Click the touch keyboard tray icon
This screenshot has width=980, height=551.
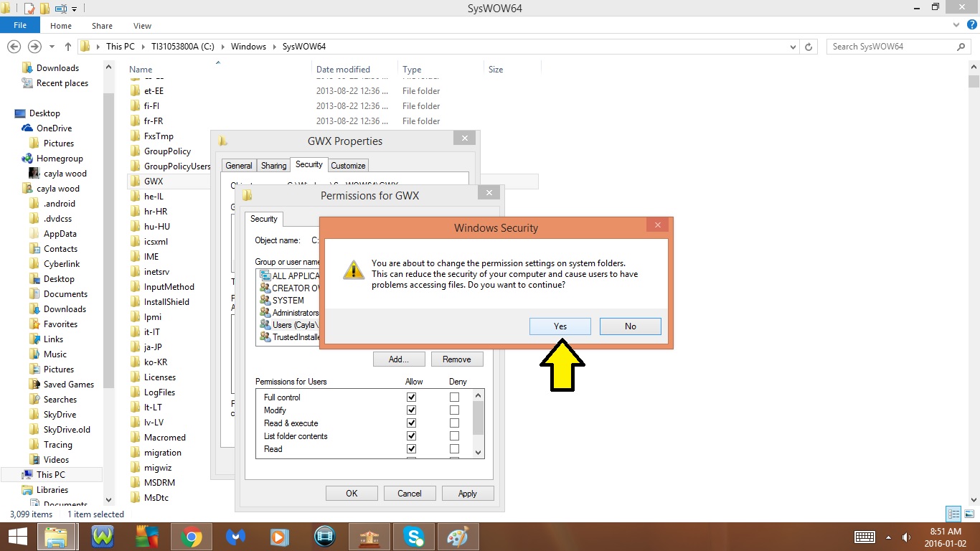(864, 537)
